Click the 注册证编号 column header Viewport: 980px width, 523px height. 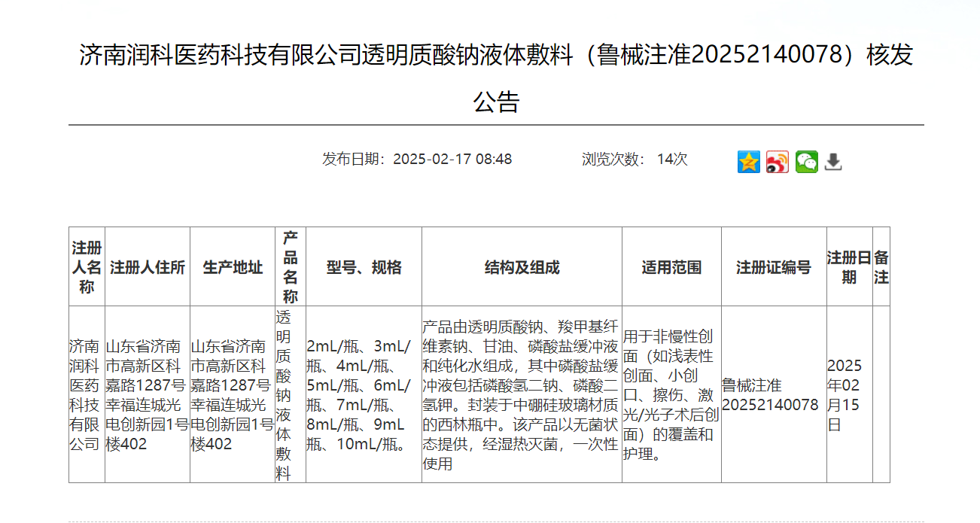click(773, 268)
